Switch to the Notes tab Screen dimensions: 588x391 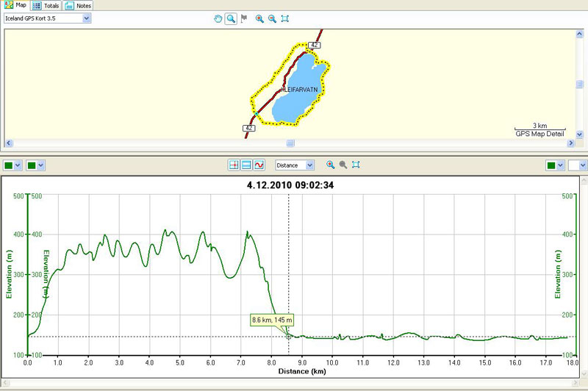tap(78, 5)
